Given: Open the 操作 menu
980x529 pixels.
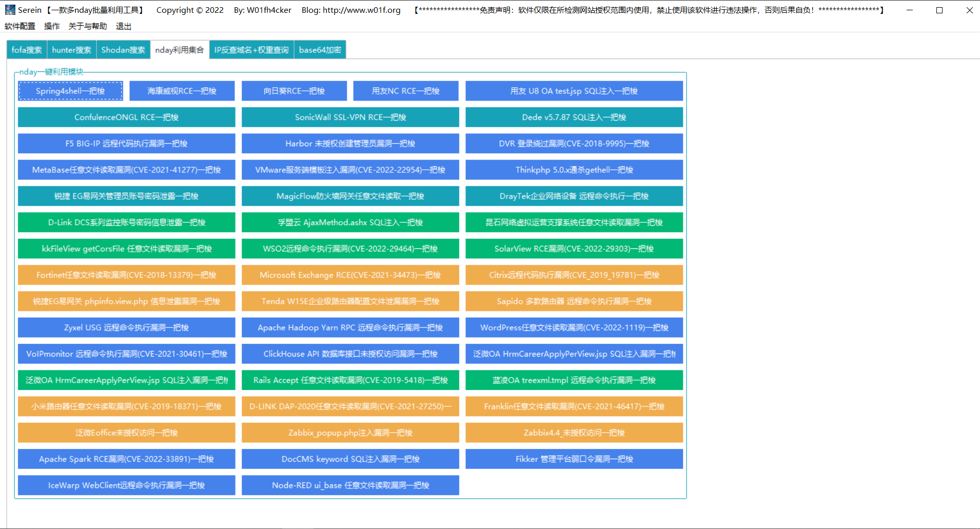Looking at the screenshot, I should pyautogui.click(x=52, y=26).
